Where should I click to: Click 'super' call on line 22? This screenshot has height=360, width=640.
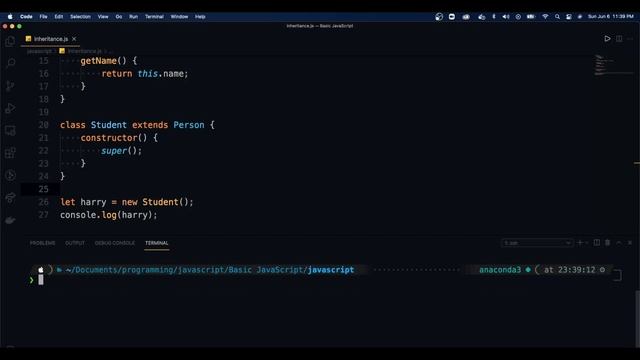click(114, 151)
